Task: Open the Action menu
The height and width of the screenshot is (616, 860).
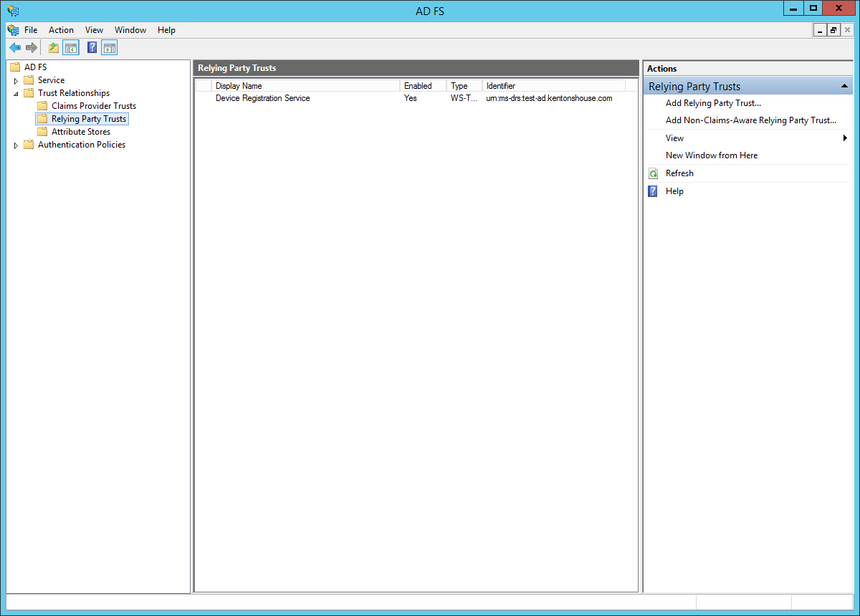Action: [x=61, y=30]
